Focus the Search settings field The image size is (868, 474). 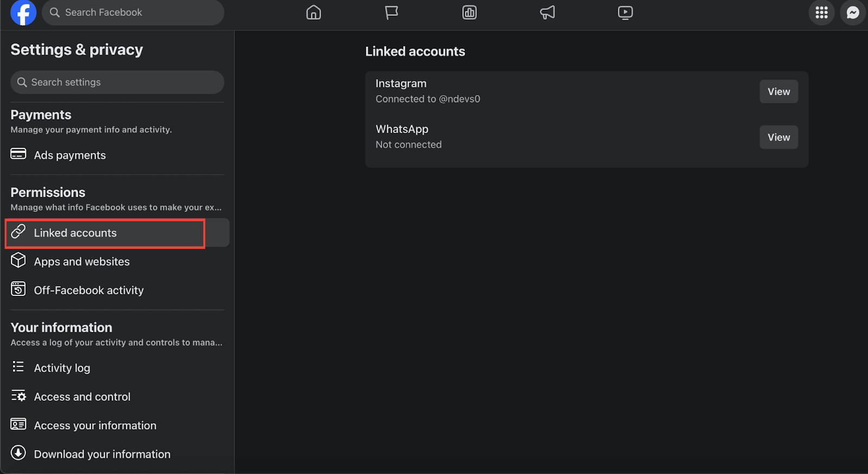pos(117,82)
